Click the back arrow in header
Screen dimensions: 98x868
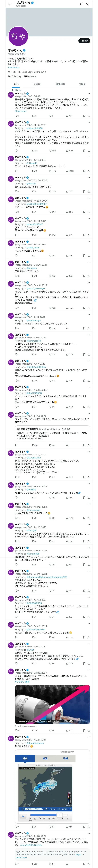[x=9, y=4]
